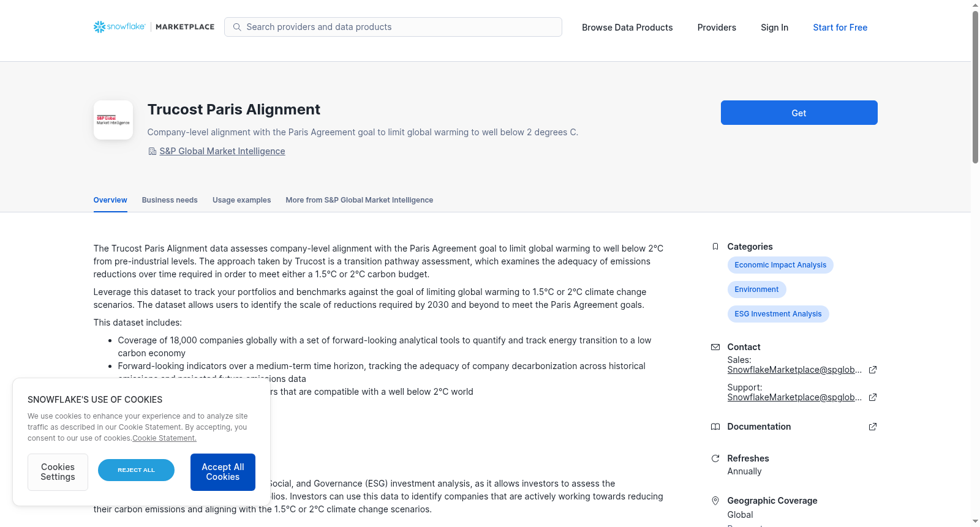This screenshot has width=980, height=527.
Task: Click the blue Get button
Action: [x=799, y=113]
